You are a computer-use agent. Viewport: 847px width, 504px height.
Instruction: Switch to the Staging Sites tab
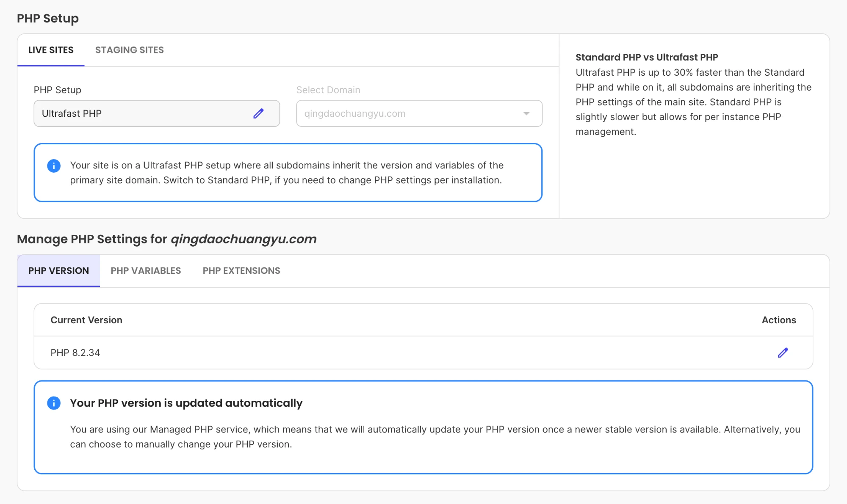tap(130, 50)
